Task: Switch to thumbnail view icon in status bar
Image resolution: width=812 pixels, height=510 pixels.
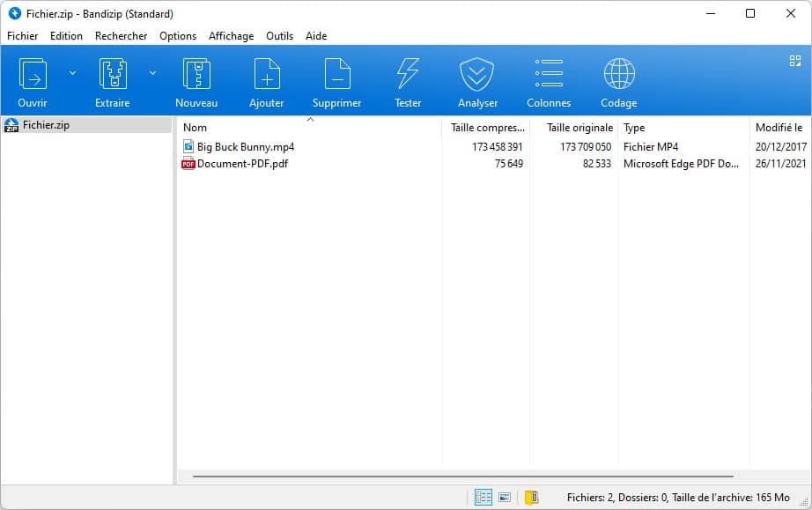Action: 505,497
